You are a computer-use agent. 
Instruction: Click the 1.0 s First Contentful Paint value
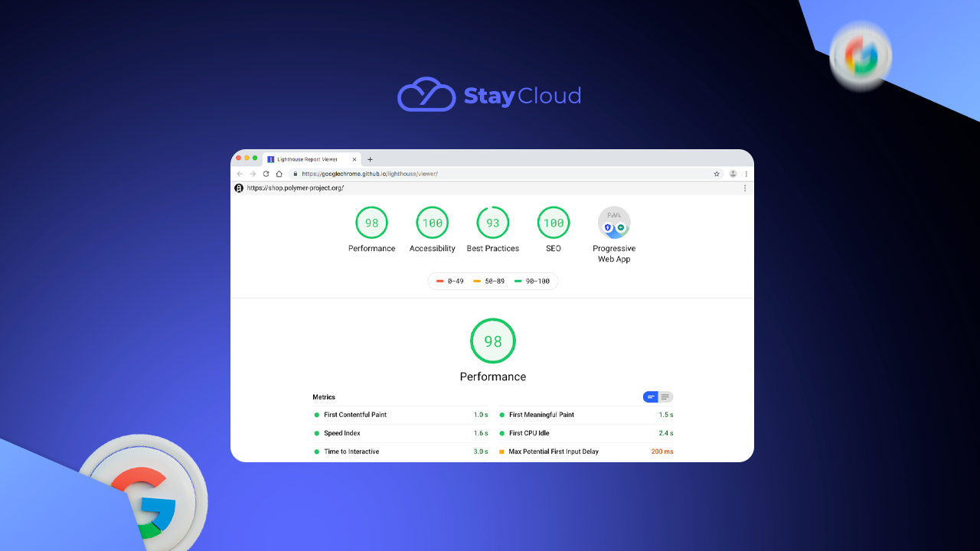pos(481,415)
